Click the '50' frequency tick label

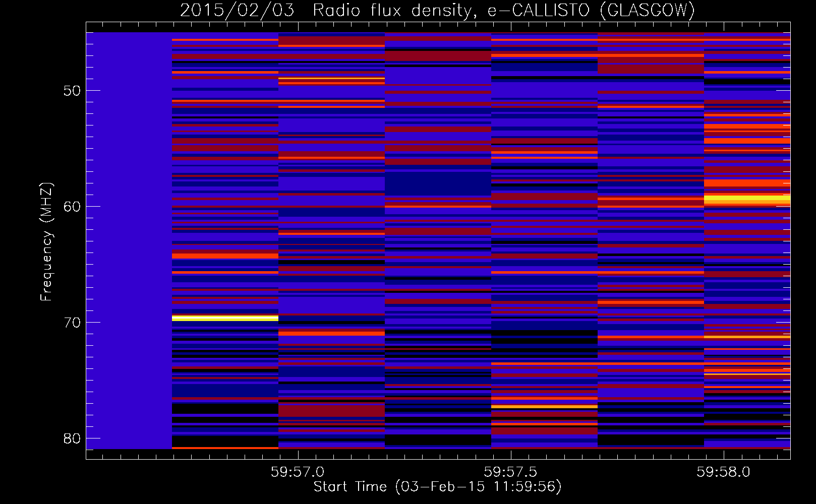click(72, 91)
